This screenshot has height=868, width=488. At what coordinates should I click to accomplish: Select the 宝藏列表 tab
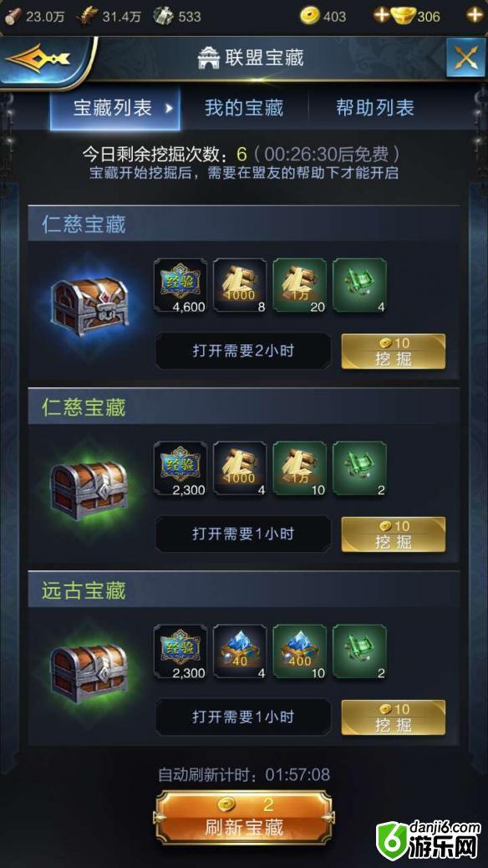pyautogui.click(x=115, y=108)
